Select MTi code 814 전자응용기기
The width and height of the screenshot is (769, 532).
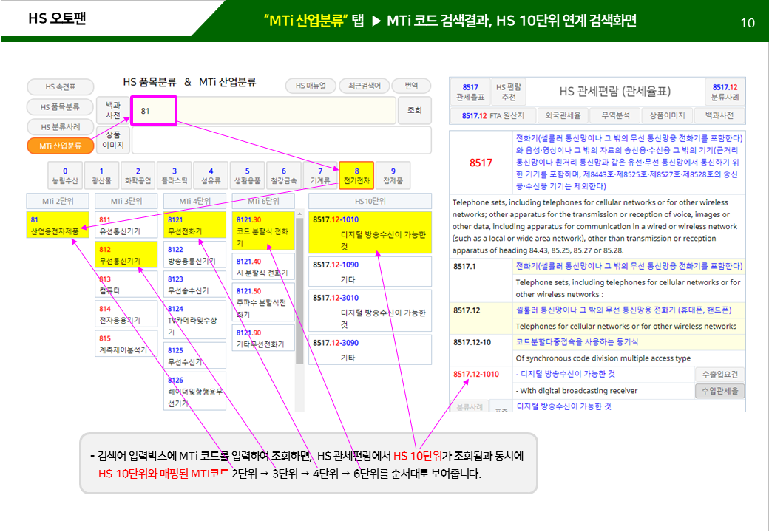click(x=126, y=314)
